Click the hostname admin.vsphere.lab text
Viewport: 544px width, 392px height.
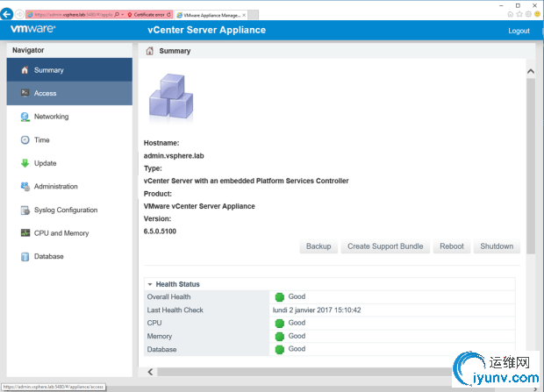[x=174, y=156]
